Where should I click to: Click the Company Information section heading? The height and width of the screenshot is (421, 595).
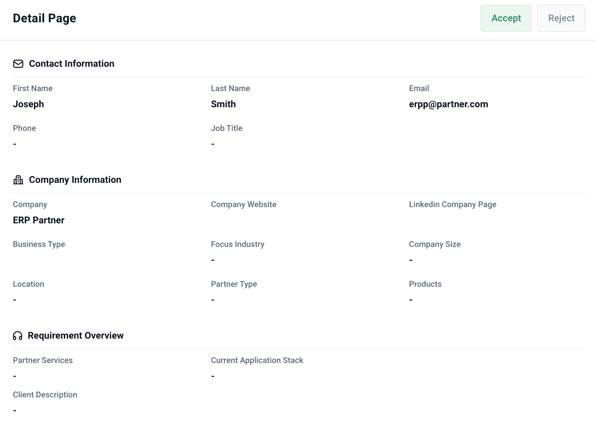[75, 180]
